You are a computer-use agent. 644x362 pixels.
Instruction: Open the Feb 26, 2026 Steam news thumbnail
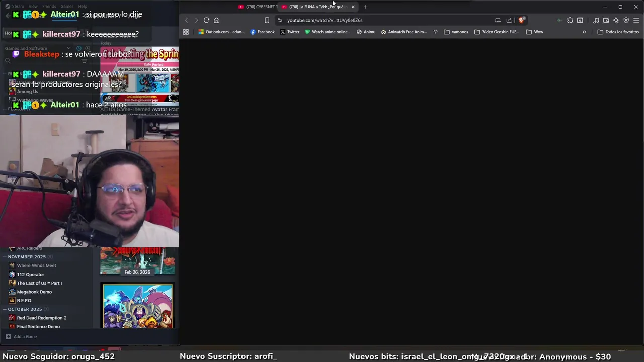click(x=137, y=261)
